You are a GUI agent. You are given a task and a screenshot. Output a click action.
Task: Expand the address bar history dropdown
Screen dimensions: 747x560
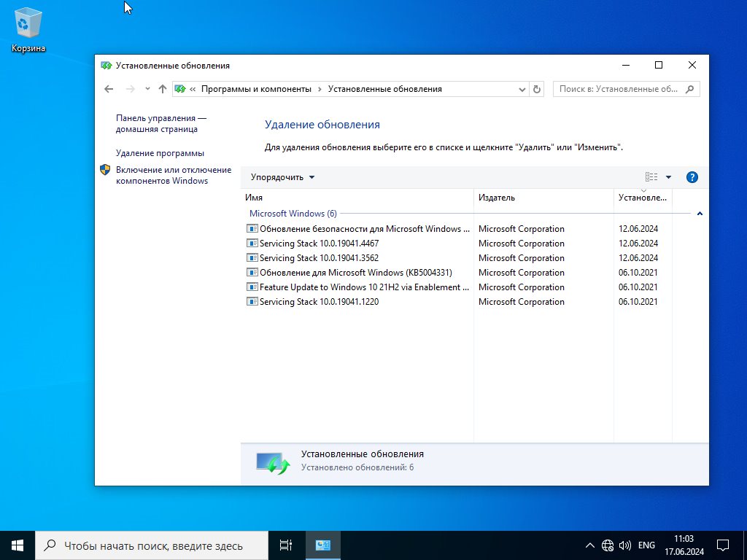[522, 89]
